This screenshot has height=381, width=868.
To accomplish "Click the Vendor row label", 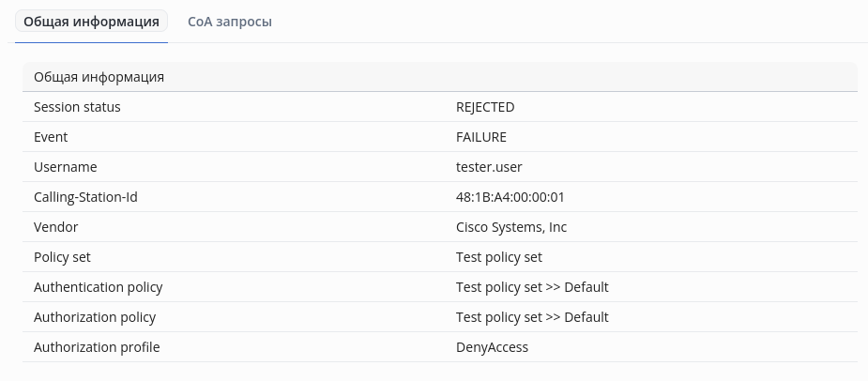I will coord(55,227).
